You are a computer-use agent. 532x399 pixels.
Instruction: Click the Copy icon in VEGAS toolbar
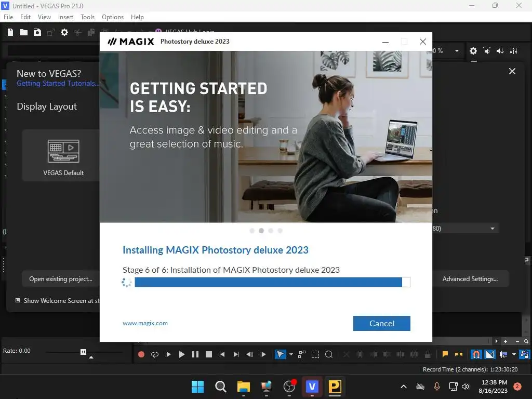point(91,32)
